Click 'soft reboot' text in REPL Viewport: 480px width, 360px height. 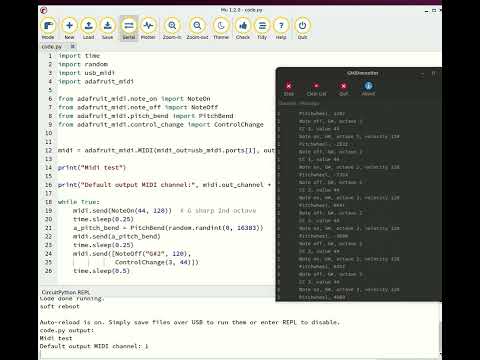pos(60,306)
